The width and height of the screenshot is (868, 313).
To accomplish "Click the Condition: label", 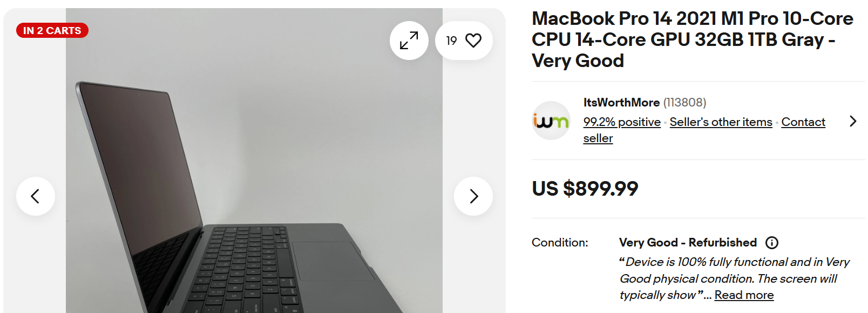I will [560, 243].
